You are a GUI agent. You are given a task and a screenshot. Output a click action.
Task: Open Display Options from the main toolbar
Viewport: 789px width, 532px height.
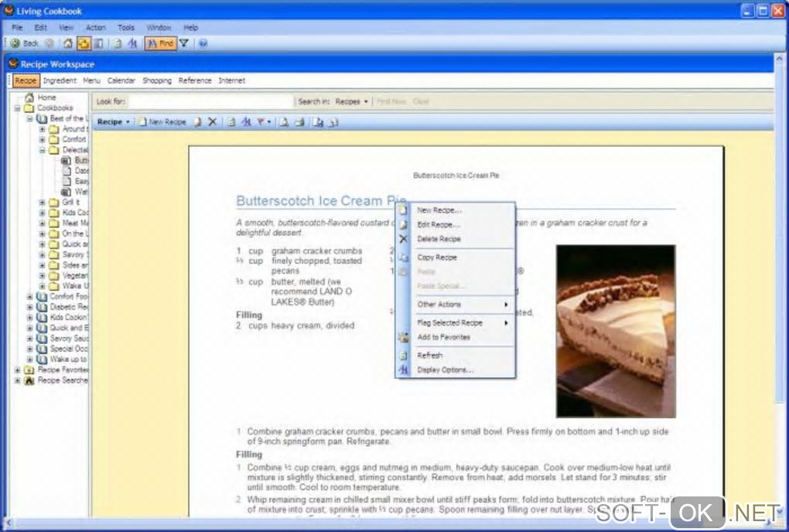coord(132,44)
